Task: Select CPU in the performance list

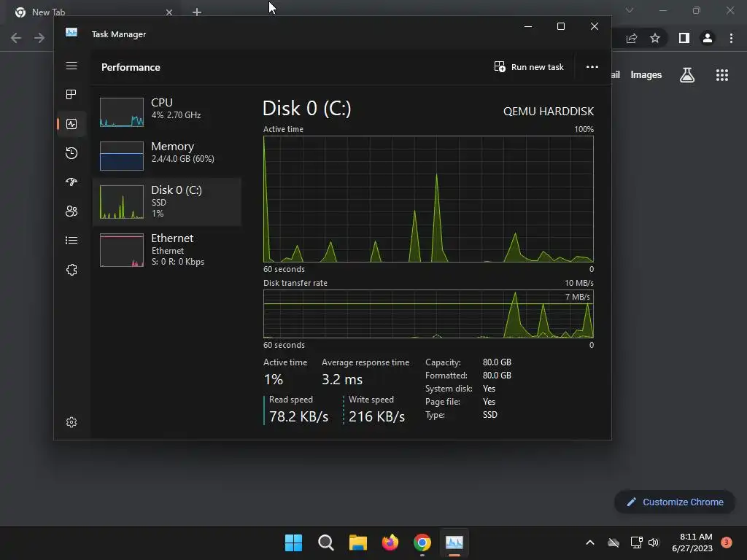Action: pyautogui.click(x=167, y=112)
